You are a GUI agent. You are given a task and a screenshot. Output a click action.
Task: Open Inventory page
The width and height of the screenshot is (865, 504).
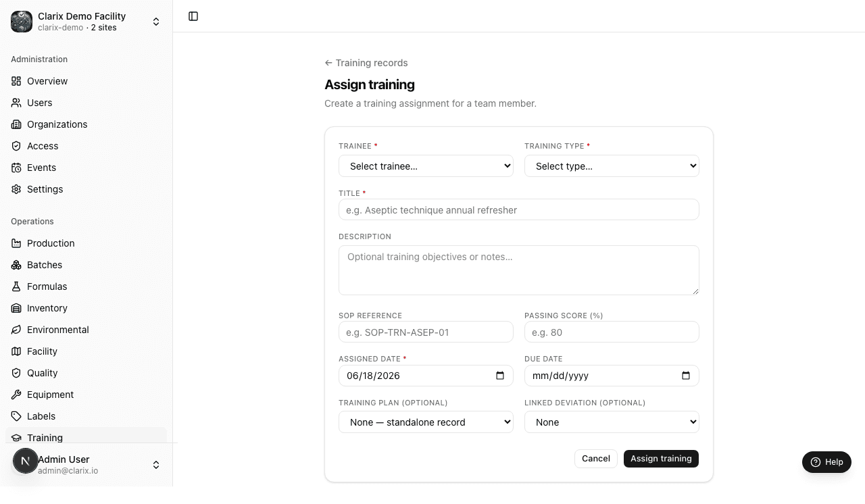tap(86, 308)
